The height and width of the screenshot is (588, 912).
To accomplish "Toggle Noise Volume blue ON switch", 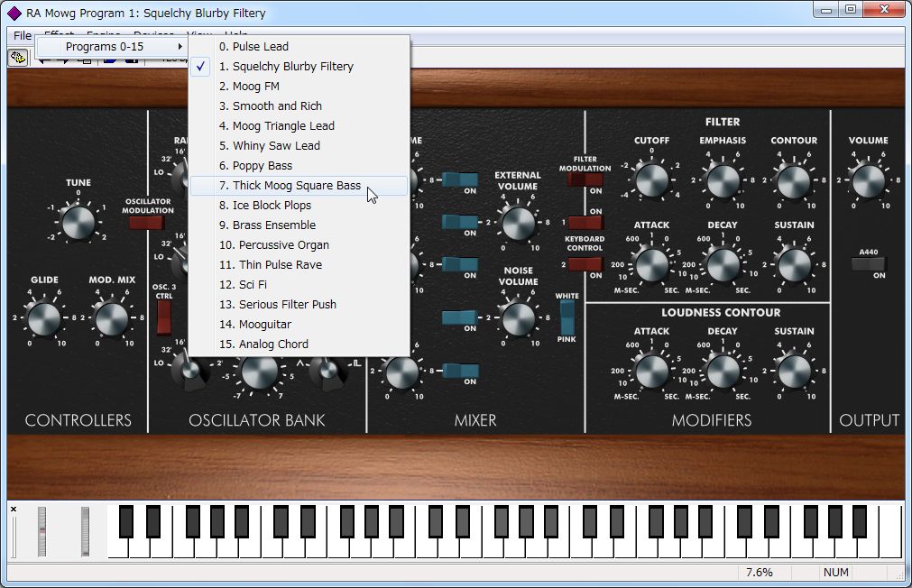I will (x=460, y=317).
